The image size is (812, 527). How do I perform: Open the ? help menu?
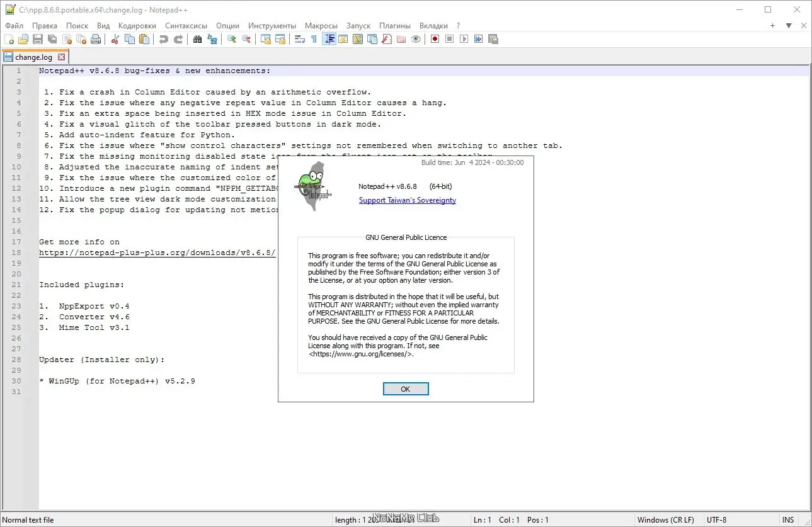[459, 26]
